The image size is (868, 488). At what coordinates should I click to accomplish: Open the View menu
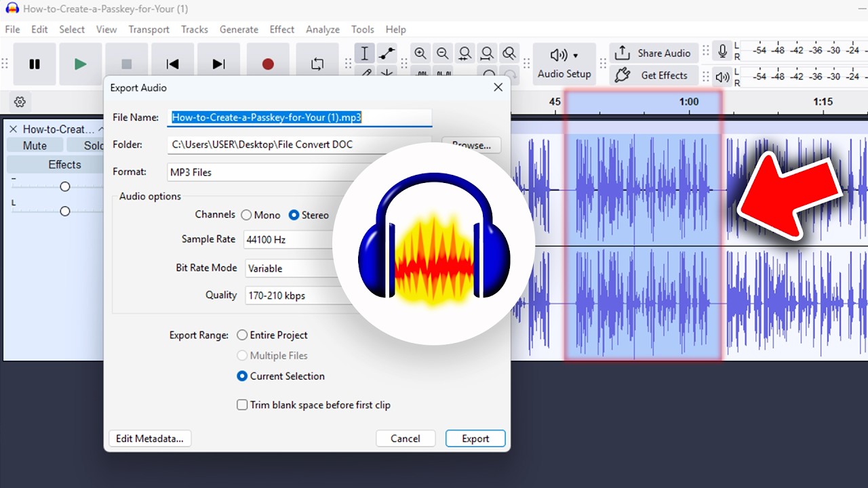click(x=106, y=30)
